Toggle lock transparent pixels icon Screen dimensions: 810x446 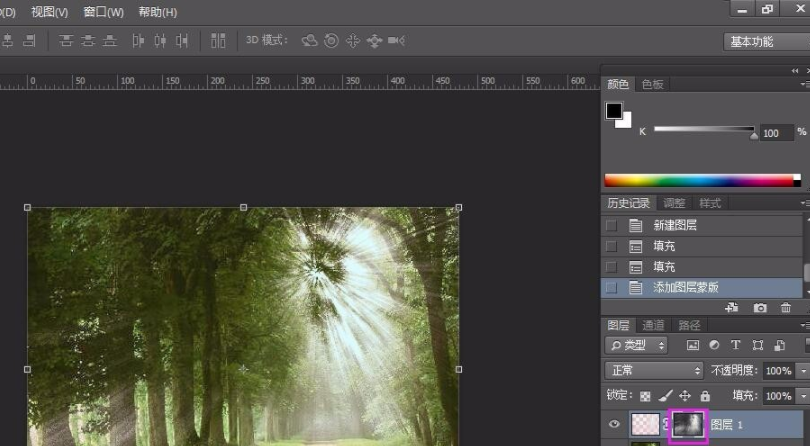tap(645, 396)
